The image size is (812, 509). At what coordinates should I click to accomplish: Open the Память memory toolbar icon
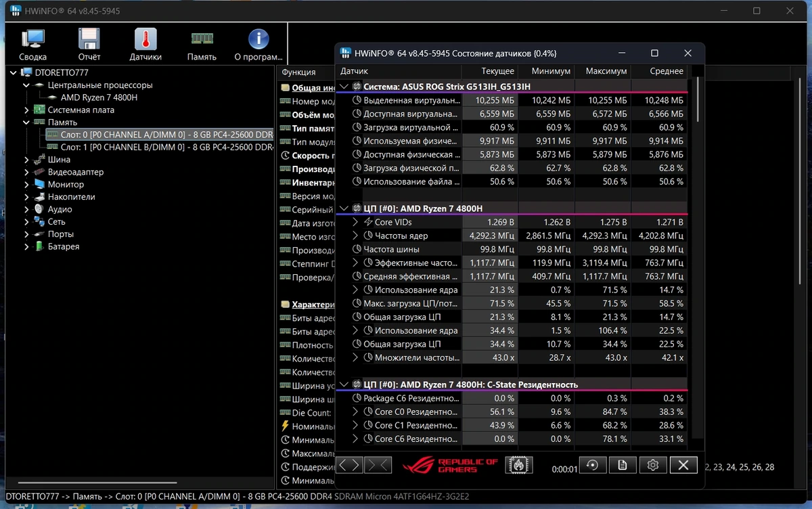click(x=202, y=45)
